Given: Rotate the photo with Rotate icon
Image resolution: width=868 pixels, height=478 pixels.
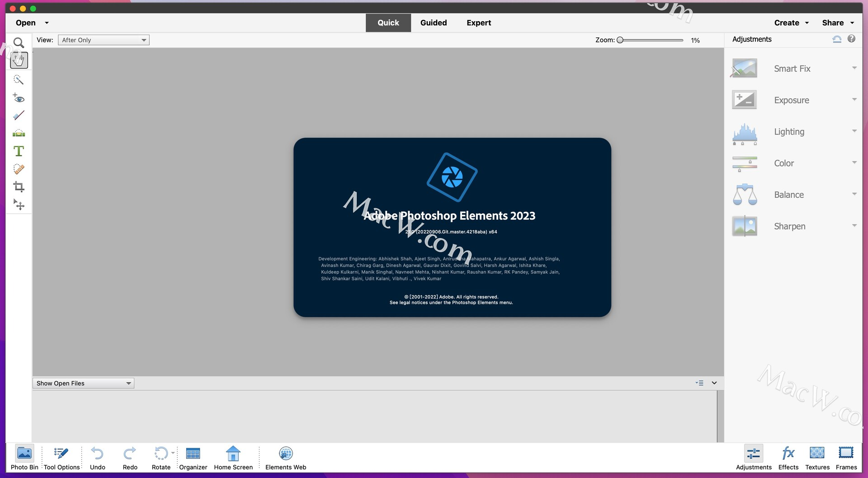Looking at the screenshot, I should pyautogui.click(x=161, y=453).
